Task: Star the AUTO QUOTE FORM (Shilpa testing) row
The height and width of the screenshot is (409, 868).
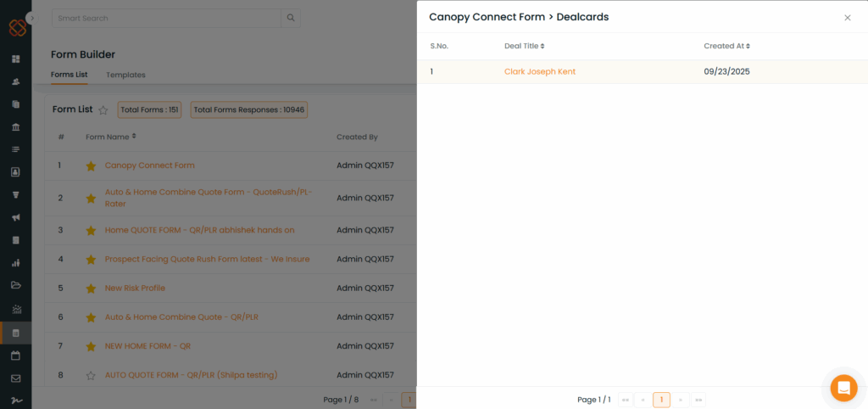Action: [x=91, y=375]
